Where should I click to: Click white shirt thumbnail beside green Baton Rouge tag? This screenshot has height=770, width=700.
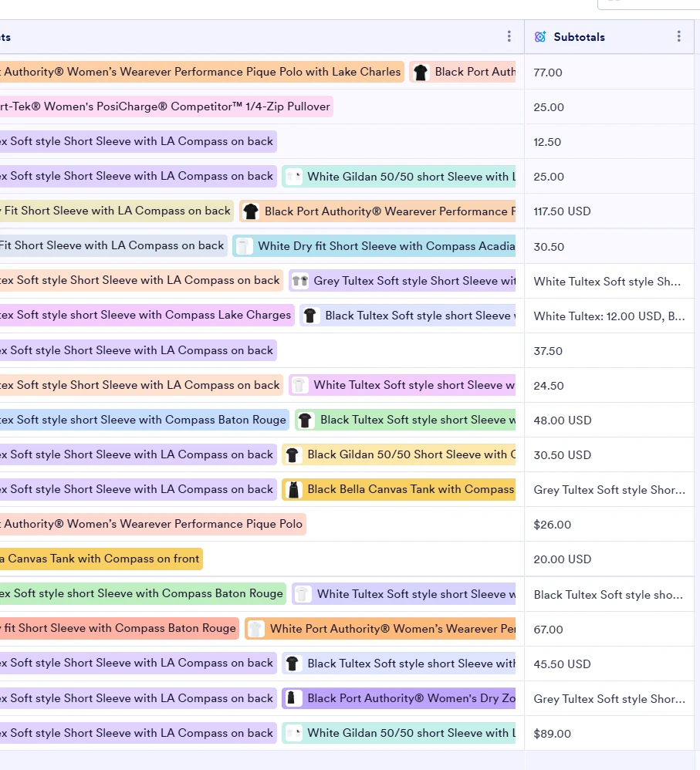303,594
